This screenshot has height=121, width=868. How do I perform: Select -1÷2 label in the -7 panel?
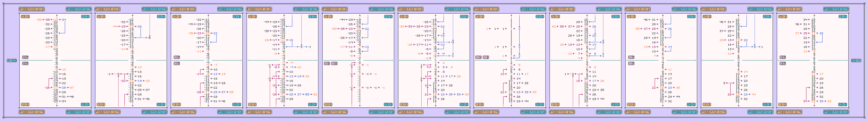point(177,105)
